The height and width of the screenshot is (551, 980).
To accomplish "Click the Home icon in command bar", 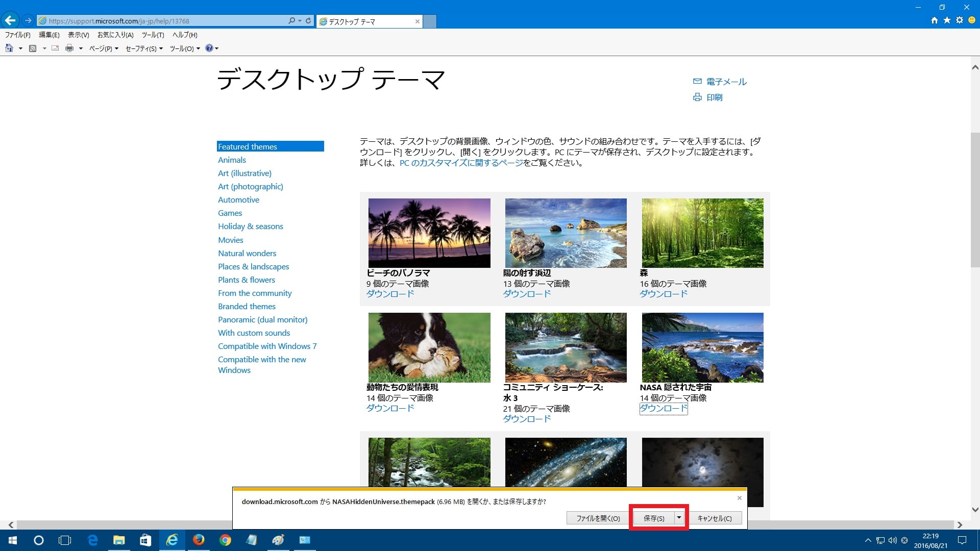I will point(9,48).
